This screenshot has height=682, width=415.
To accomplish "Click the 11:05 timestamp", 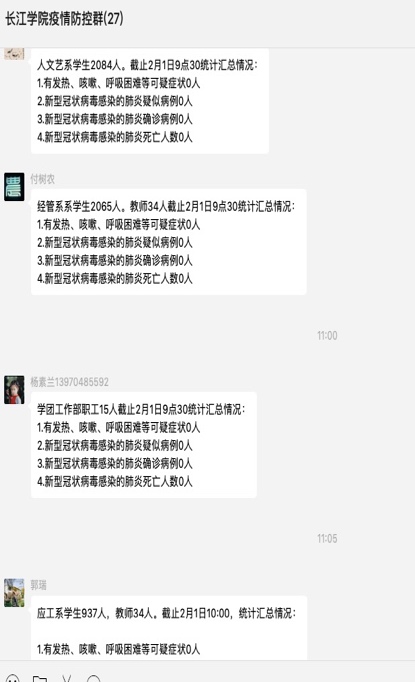I will [x=327, y=538].
